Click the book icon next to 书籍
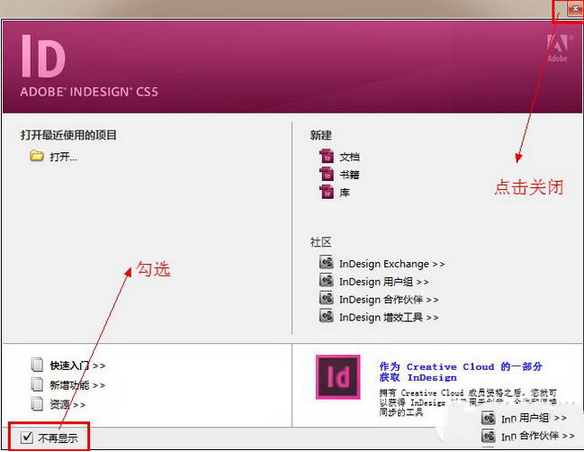Viewport: 584px width, 452px height. point(327,174)
